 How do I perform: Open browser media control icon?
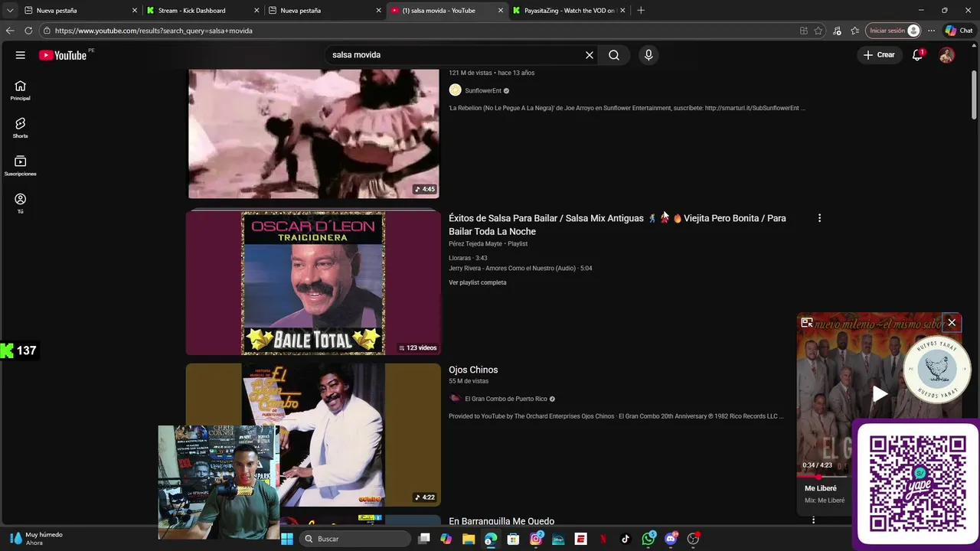click(837, 31)
